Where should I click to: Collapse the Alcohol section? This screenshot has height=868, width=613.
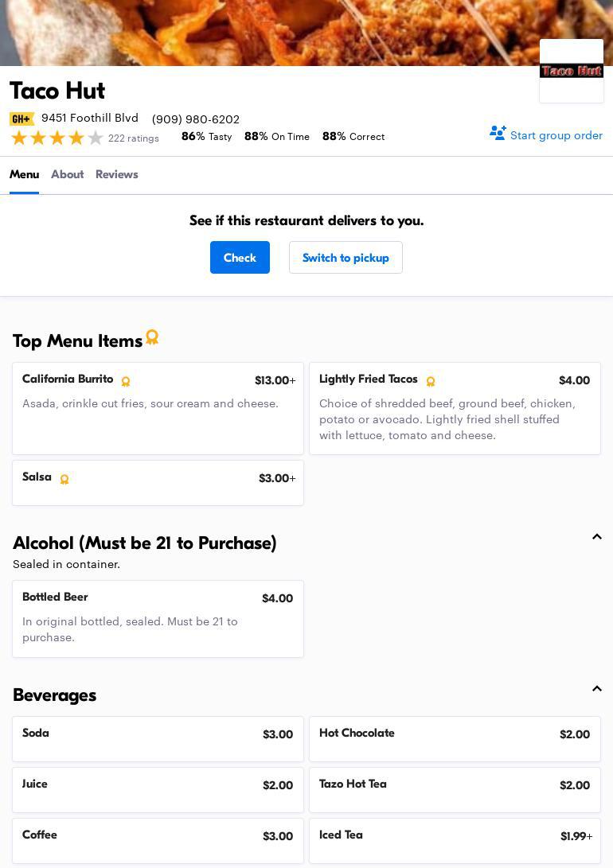596,537
